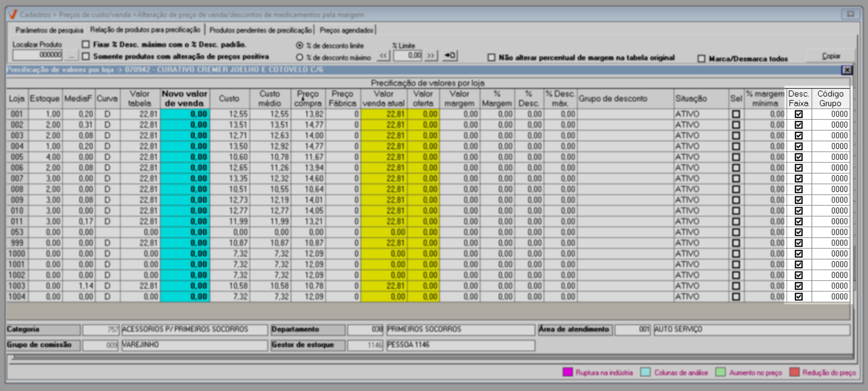868x391 pixels.
Task: Check Somente produtos com alteração de preços positiva
Action: point(86,56)
